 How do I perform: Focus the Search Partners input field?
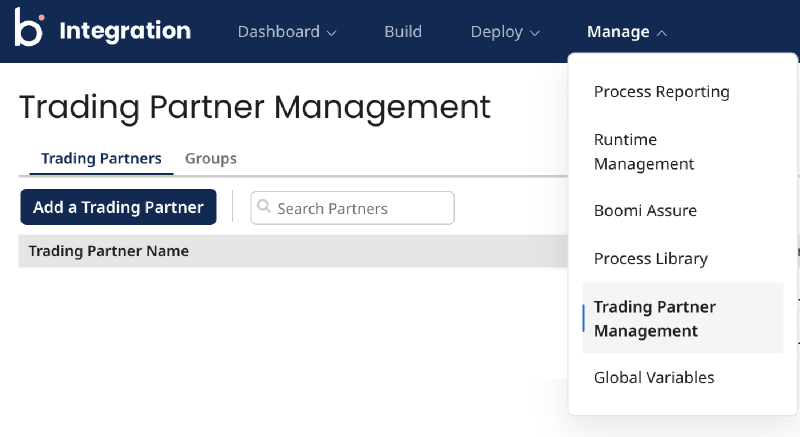coord(353,208)
